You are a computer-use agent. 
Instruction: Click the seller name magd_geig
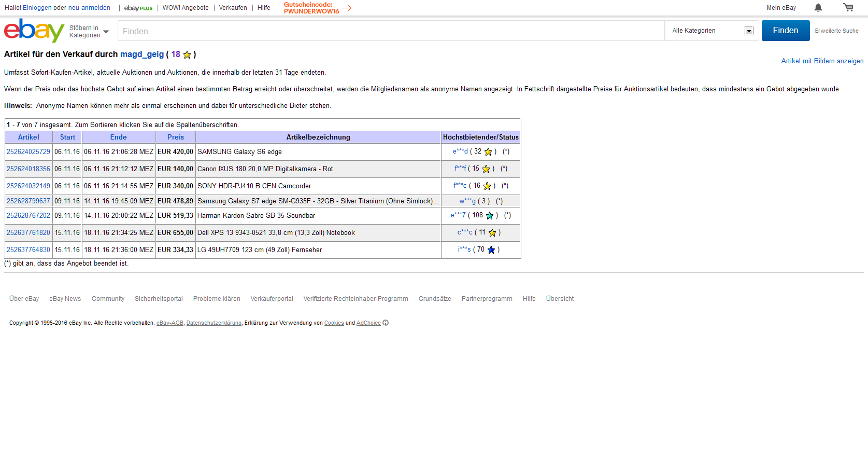coord(142,54)
